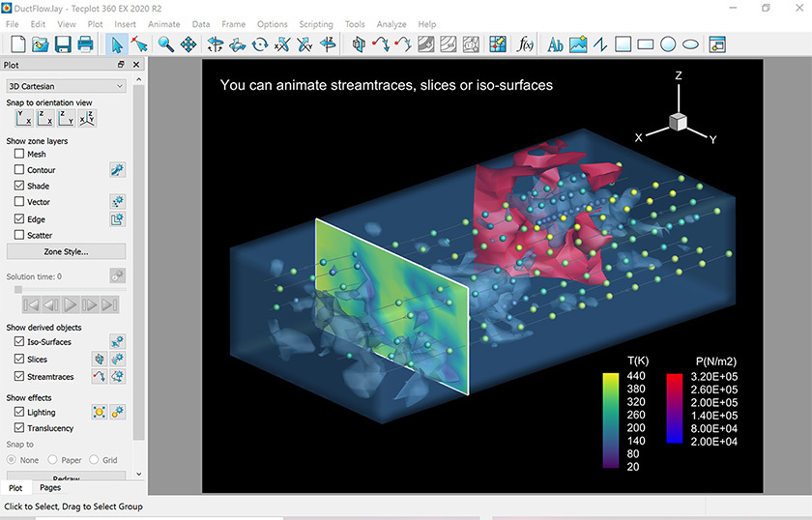Open Contour details settings icon
Viewport: 812px width, 520px height.
[117, 170]
